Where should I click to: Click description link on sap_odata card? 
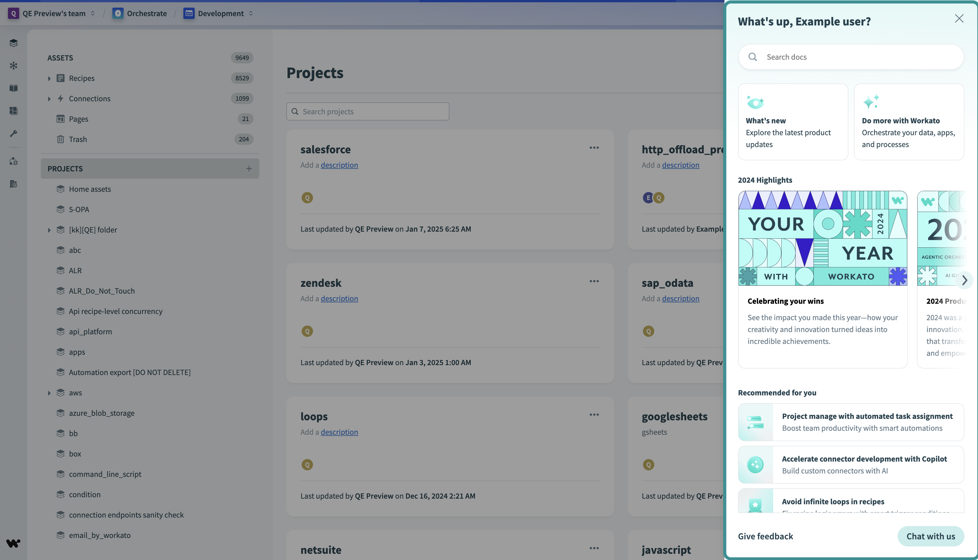click(x=681, y=298)
